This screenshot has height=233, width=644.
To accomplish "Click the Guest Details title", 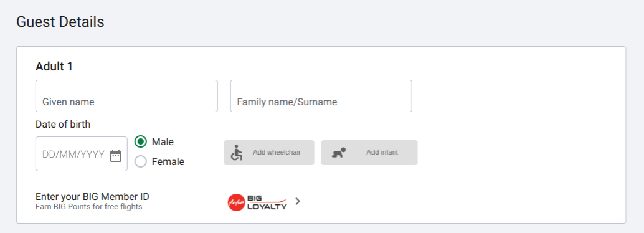I will tap(60, 22).
